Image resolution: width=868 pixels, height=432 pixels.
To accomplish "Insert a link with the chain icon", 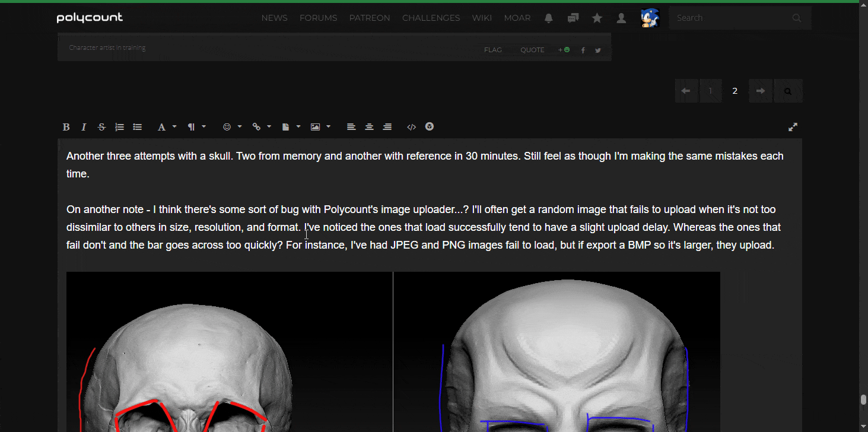I will click(x=256, y=127).
